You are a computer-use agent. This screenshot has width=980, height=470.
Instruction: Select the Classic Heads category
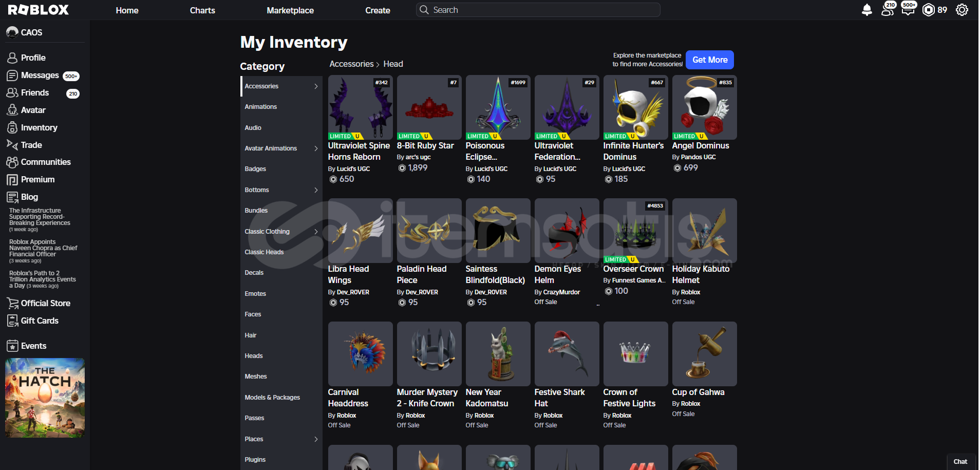click(x=281, y=252)
